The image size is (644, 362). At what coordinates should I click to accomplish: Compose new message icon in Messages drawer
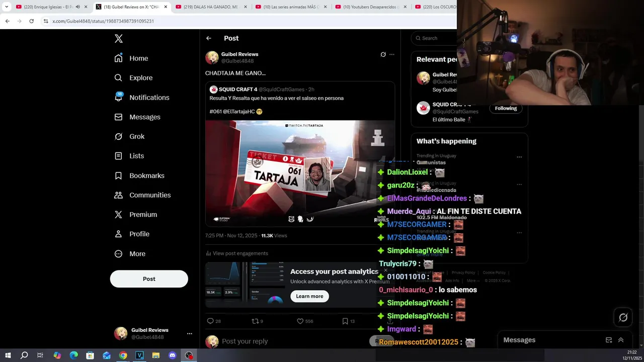click(609, 340)
